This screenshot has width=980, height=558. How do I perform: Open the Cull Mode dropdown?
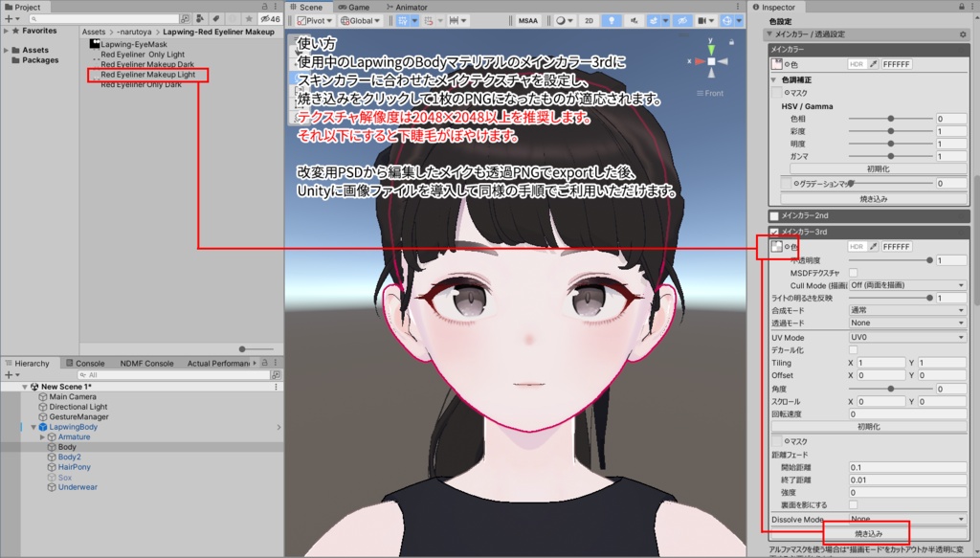[x=907, y=285]
